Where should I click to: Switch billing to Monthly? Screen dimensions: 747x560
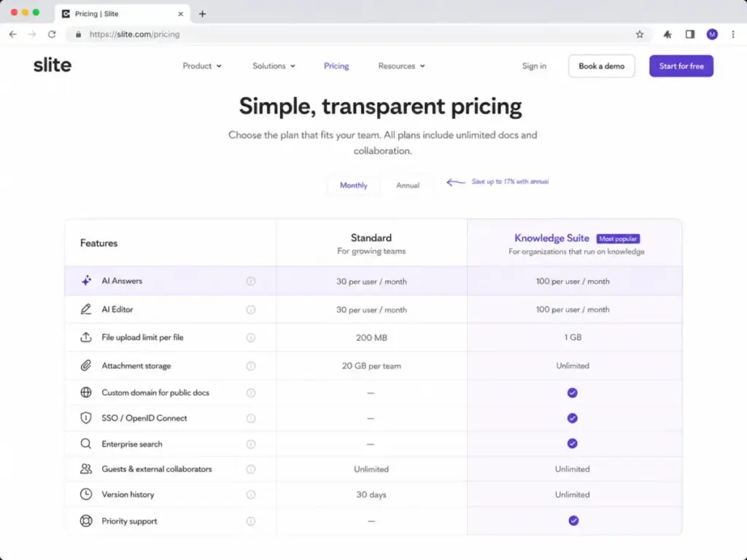354,185
